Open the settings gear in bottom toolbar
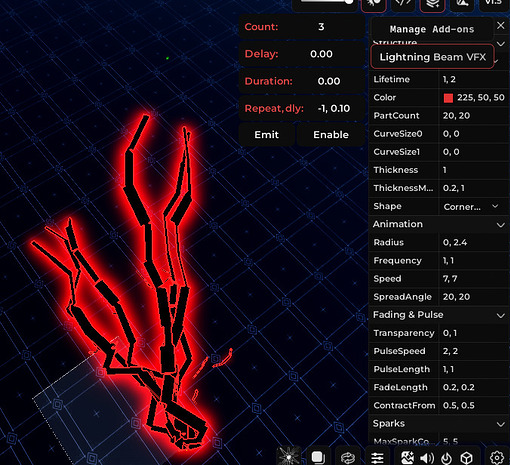Screen dimensions: 510x465 (496, 457)
